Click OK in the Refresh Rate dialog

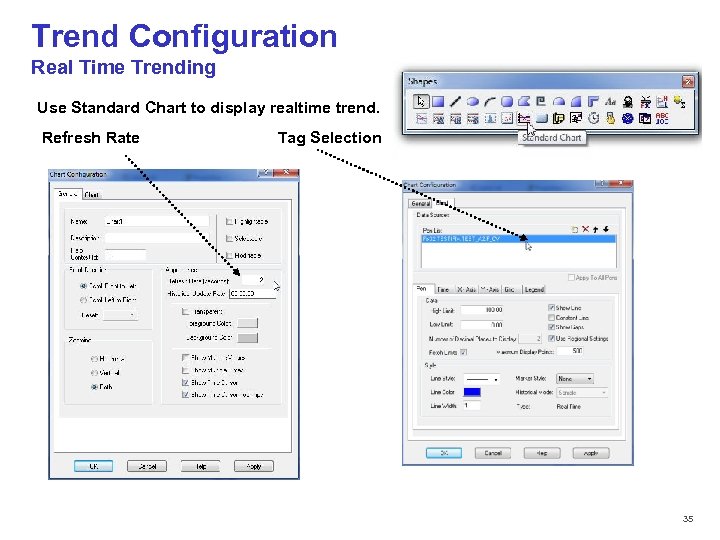click(93, 467)
